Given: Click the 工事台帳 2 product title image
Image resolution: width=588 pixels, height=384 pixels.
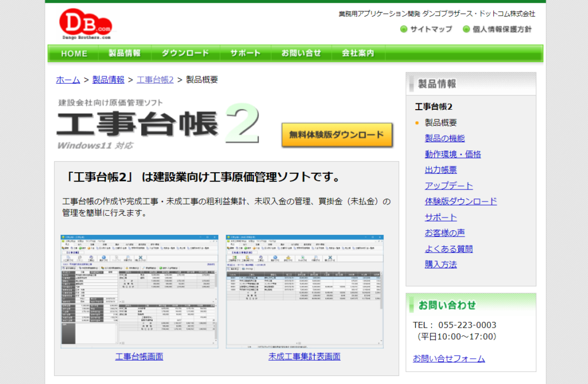Looking at the screenshot, I should point(158,125).
